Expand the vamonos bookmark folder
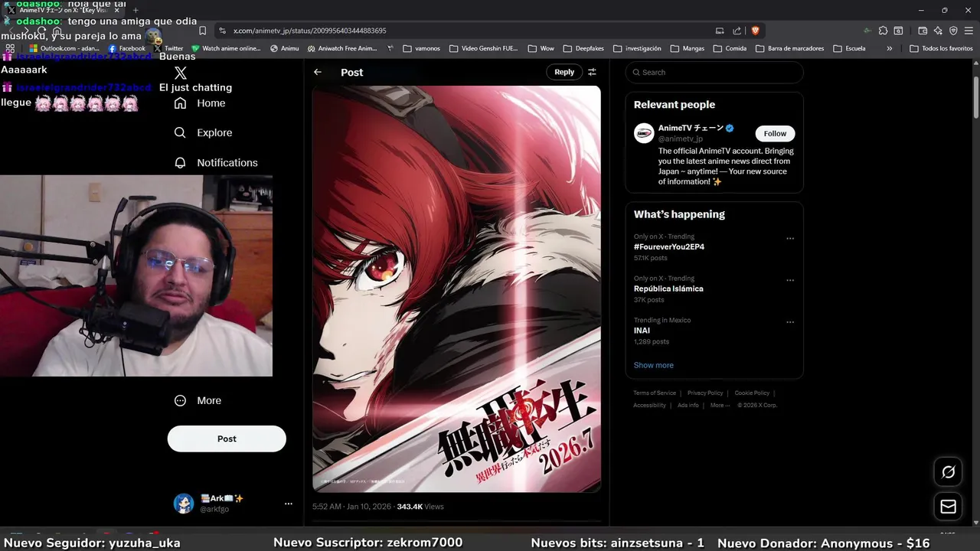 (x=422, y=48)
